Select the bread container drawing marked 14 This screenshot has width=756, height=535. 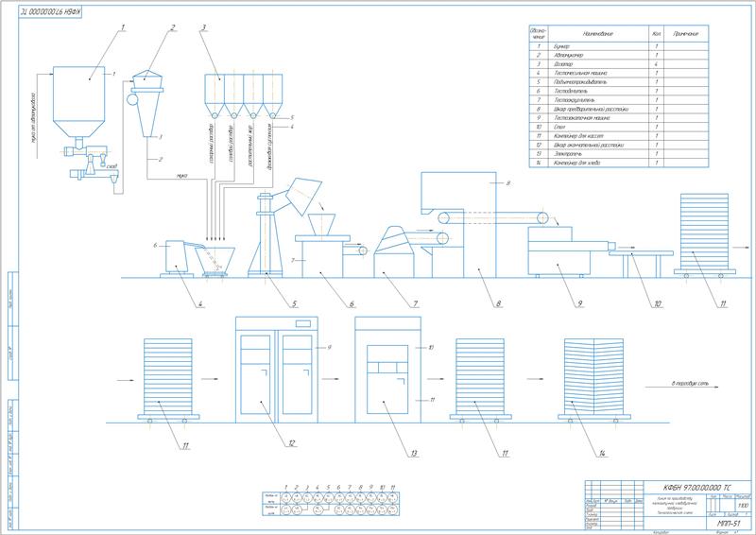tap(594, 381)
